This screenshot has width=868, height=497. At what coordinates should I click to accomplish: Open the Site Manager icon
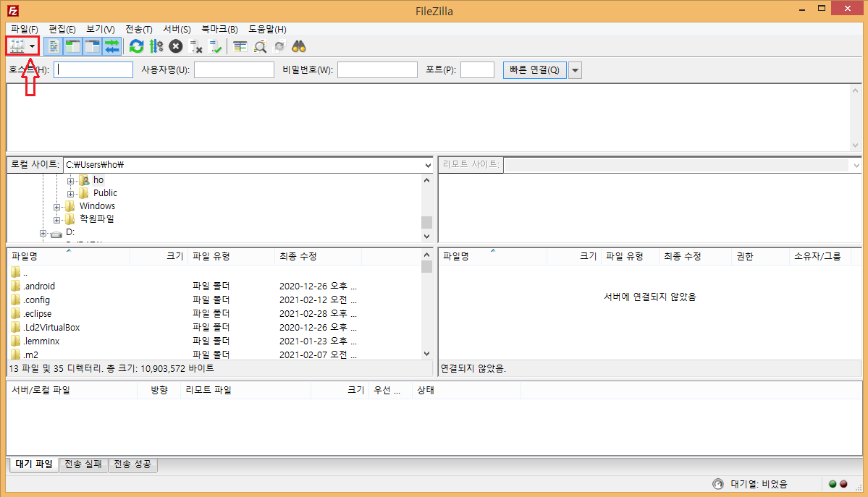click(x=17, y=46)
